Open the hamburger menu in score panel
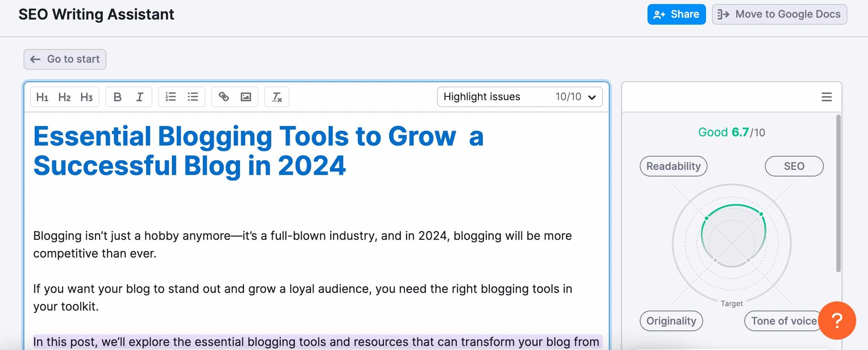The height and width of the screenshot is (350, 868). [826, 97]
